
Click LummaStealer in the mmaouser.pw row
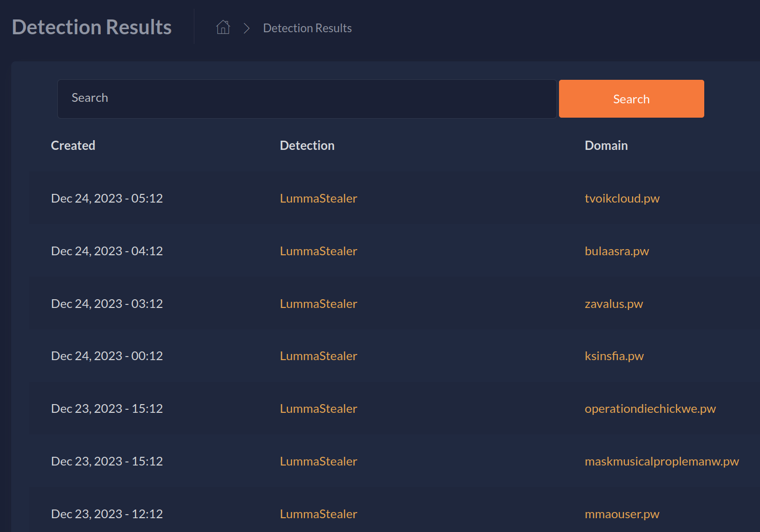(x=318, y=514)
